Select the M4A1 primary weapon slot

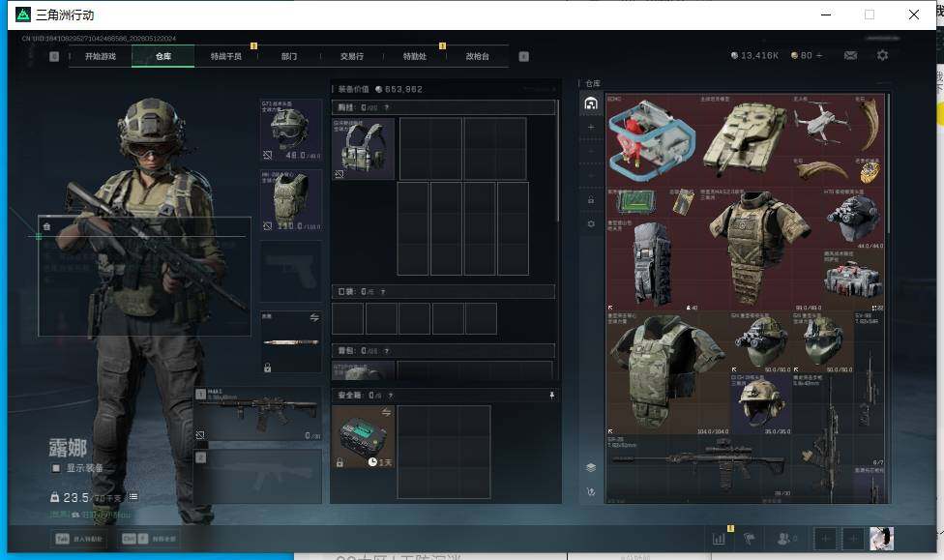257,415
